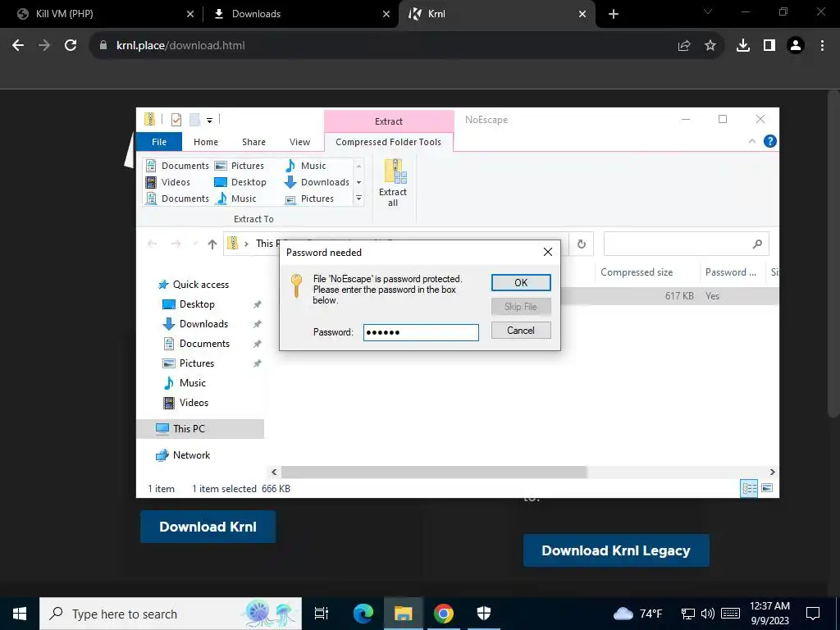Open the volume control in system tray

click(708, 614)
